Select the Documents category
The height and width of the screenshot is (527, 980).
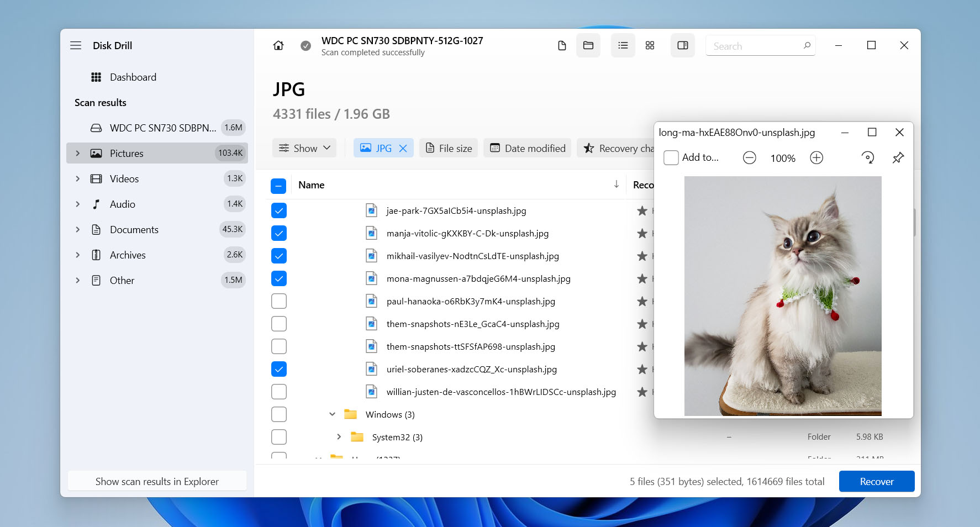point(157,229)
